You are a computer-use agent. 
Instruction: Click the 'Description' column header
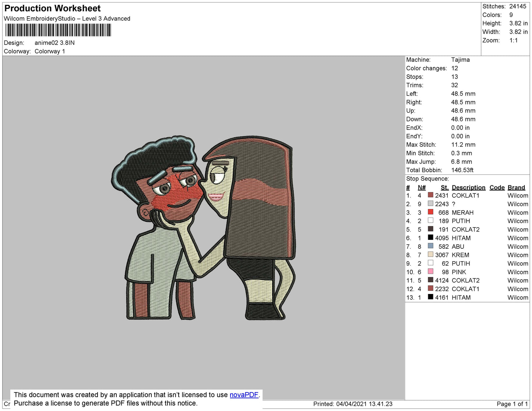tap(468, 187)
